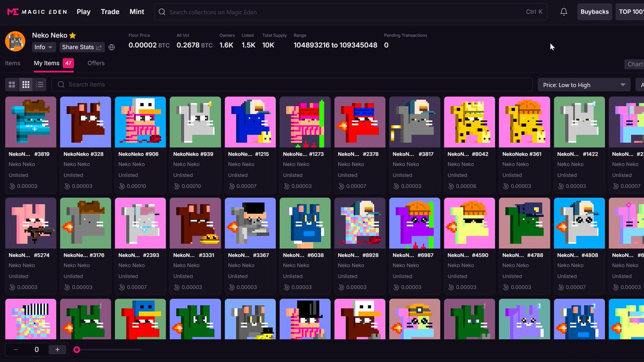This screenshot has width=644, height=362.
Task: Toggle the favorite star next to Neko Neko
Action: click(72, 35)
